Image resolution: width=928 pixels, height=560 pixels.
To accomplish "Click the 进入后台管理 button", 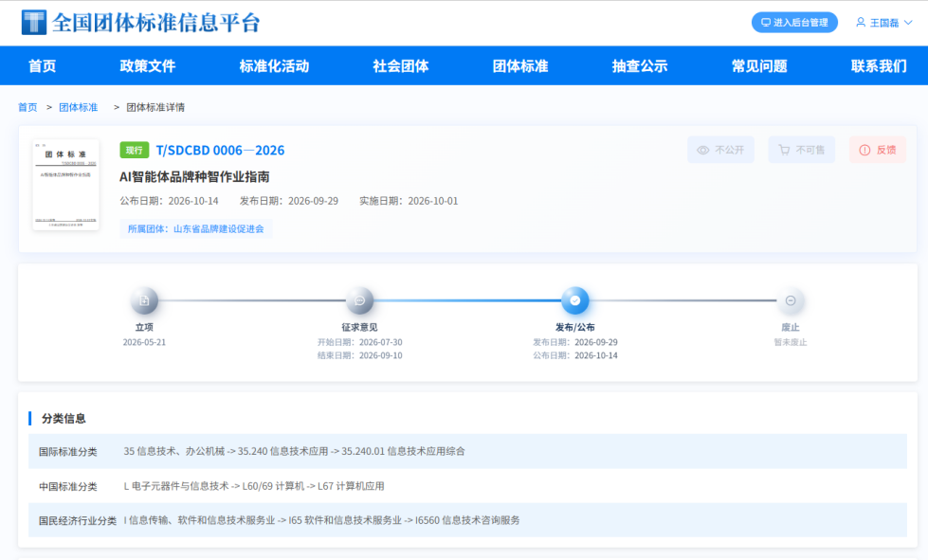I will pyautogui.click(x=794, y=23).
